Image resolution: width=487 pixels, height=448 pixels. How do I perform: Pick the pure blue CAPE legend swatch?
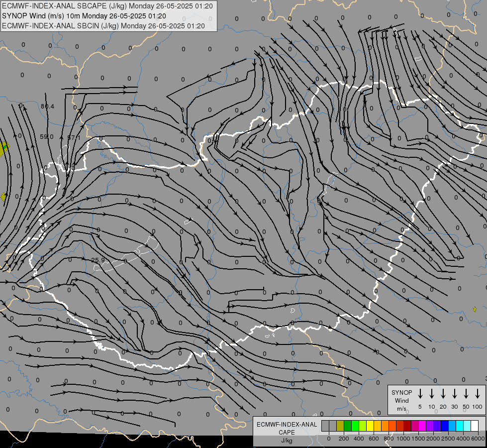point(445,426)
